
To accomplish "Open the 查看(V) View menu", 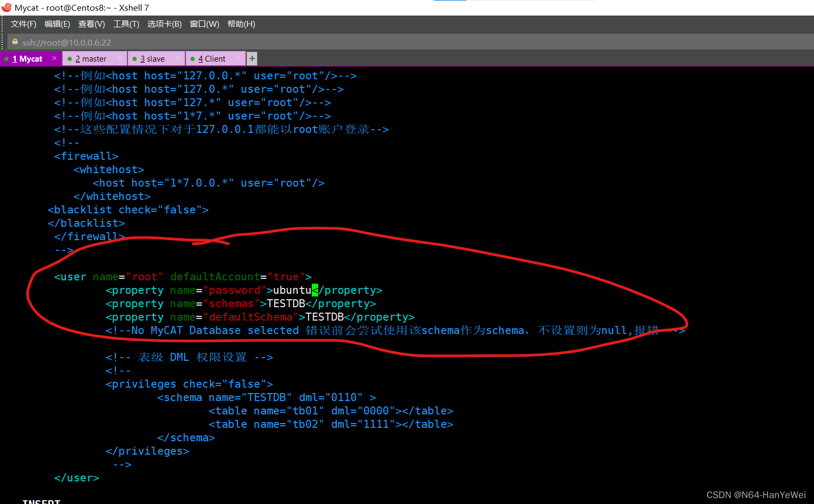I will (91, 24).
